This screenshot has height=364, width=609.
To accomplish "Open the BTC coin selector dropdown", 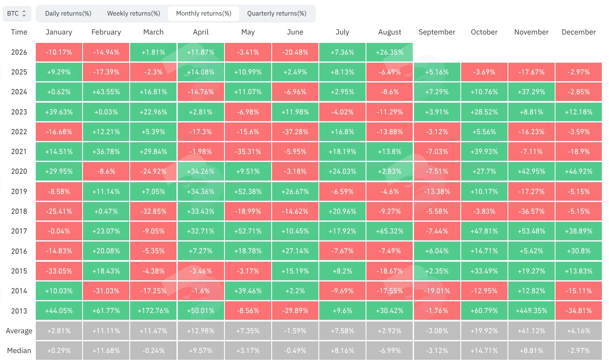I will (x=17, y=13).
